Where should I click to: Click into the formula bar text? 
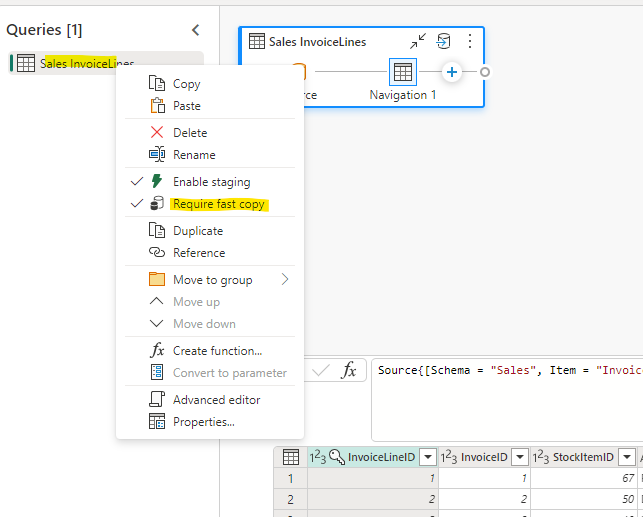[507, 400]
